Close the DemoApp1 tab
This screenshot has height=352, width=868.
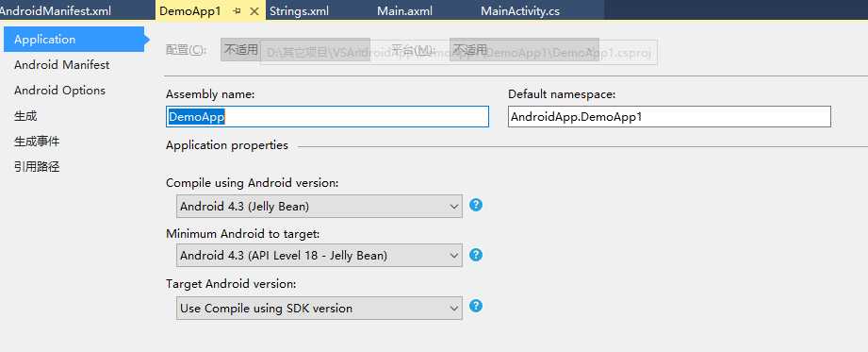tap(254, 11)
